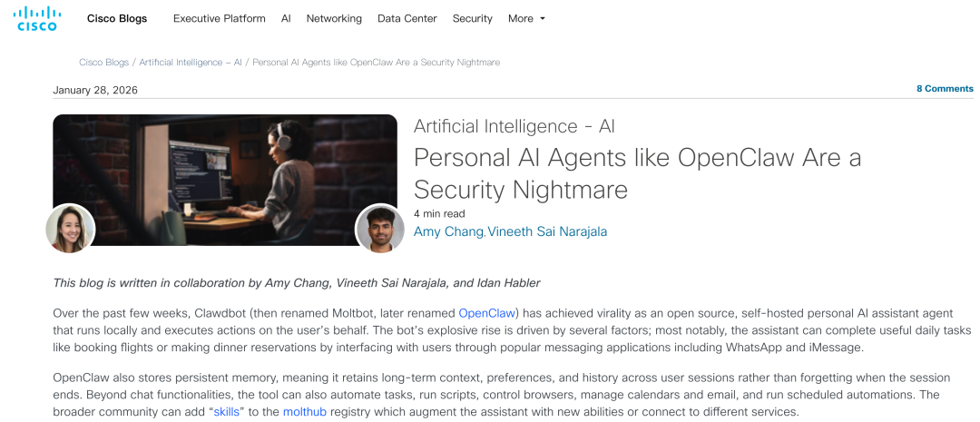Open the Networking menu item
The height and width of the screenshot is (422, 980).
(x=334, y=19)
